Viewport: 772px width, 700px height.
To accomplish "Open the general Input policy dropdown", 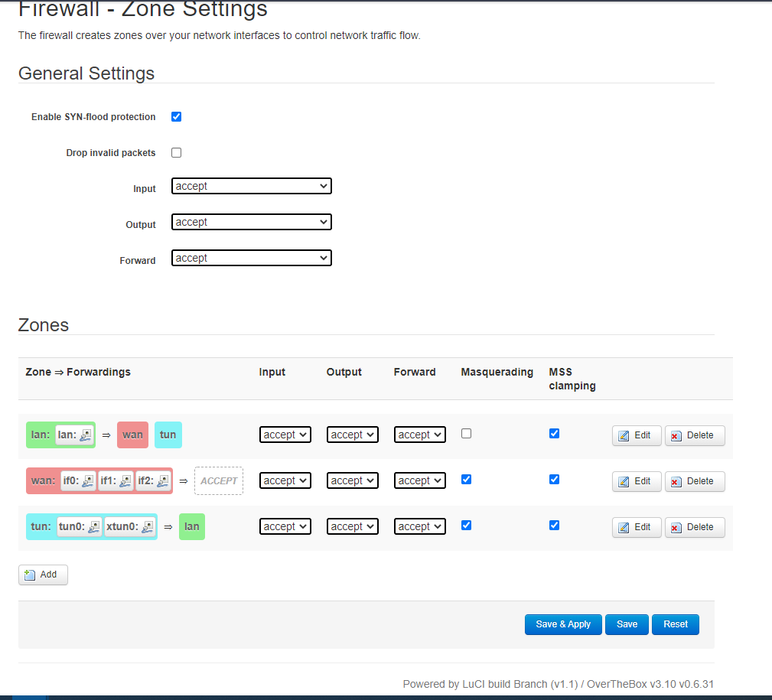I will (x=251, y=186).
